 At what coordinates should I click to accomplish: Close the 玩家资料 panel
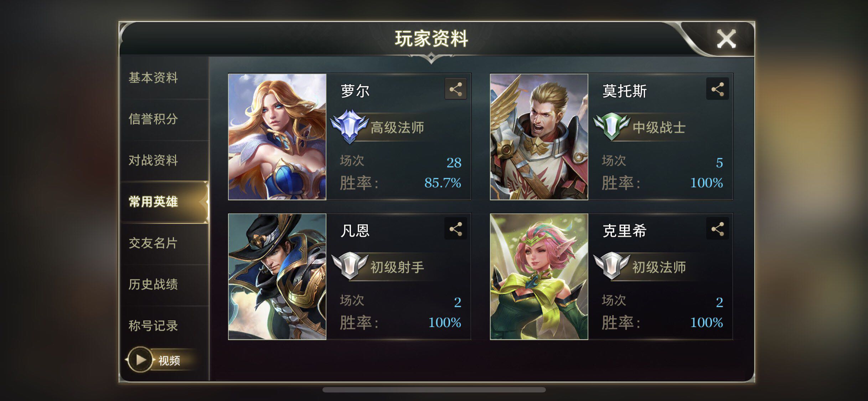(x=726, y=39)
